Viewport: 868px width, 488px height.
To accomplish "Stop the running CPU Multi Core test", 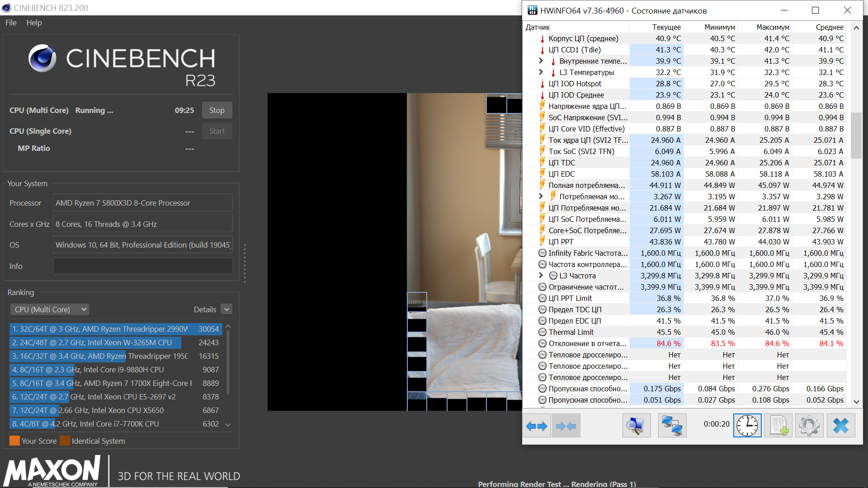I will point(217,110).
